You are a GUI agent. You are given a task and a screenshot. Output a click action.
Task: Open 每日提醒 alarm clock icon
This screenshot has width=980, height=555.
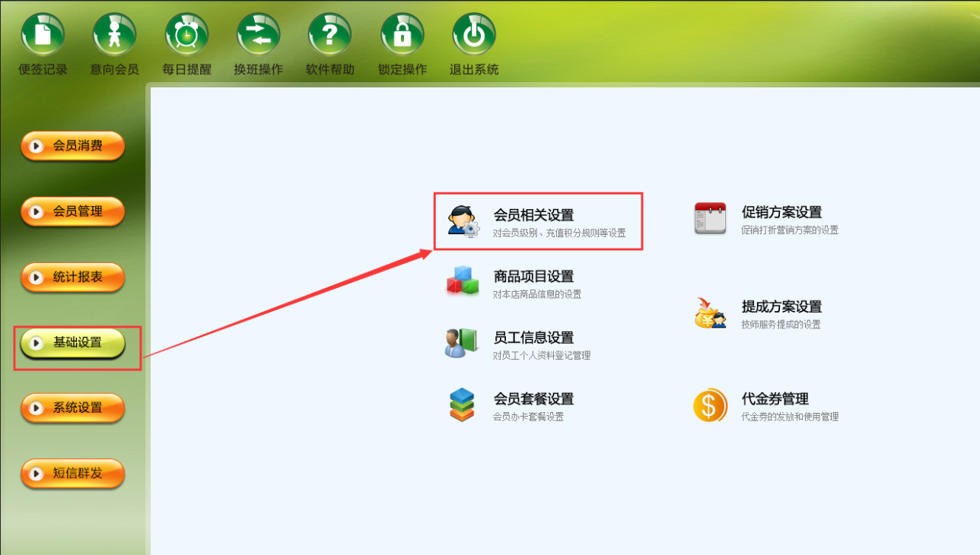pyautogui.click(x=186, y=34)
